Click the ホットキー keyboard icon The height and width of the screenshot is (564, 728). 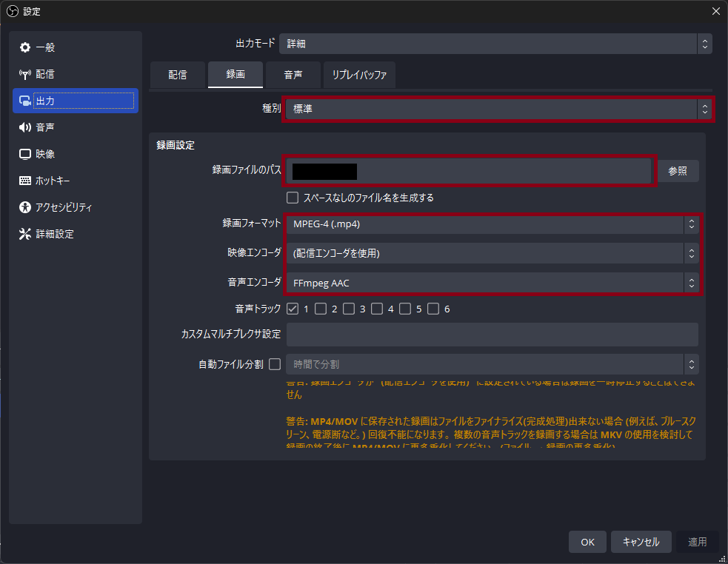[x=25, y=181]
